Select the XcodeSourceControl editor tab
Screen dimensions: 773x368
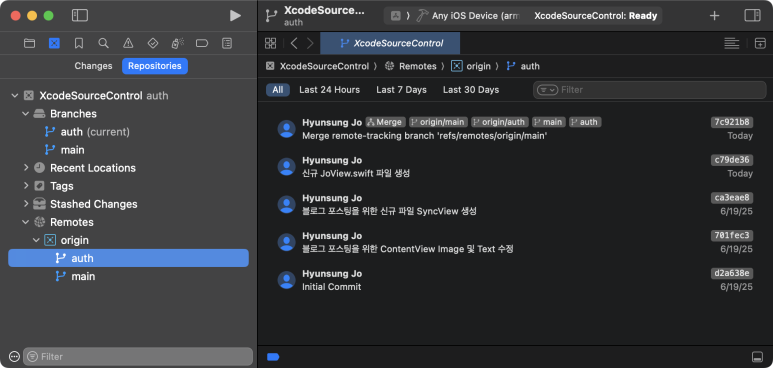(x=390, y=43)
